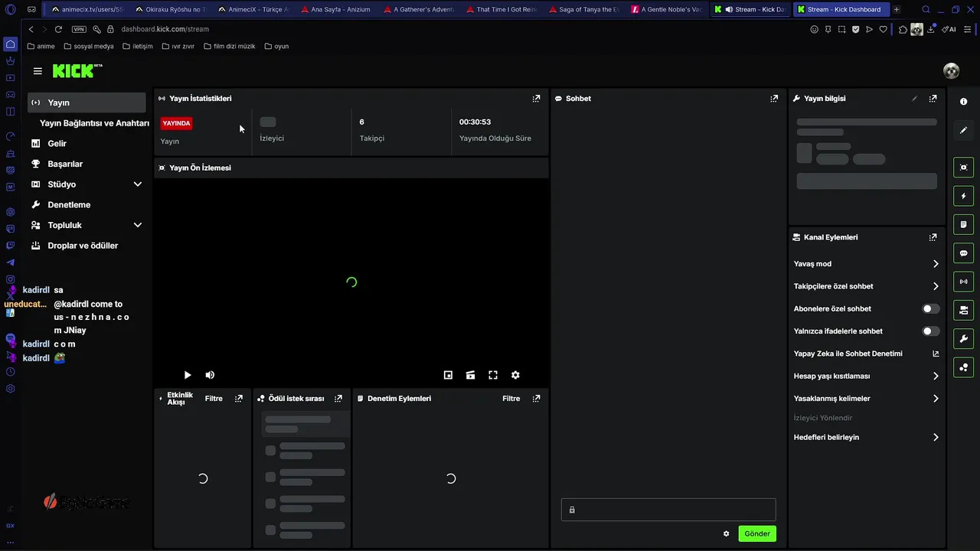Open stream preview settings gear

click(515, 375)
